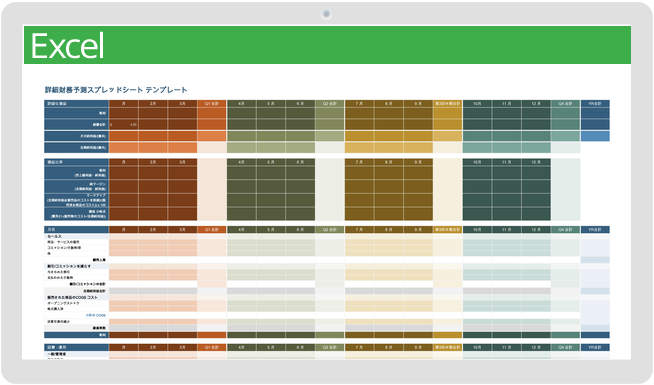The image size is (654, 385).
Task: Select the 第3四半期合計 header in the topmost table
Action: 448,103
